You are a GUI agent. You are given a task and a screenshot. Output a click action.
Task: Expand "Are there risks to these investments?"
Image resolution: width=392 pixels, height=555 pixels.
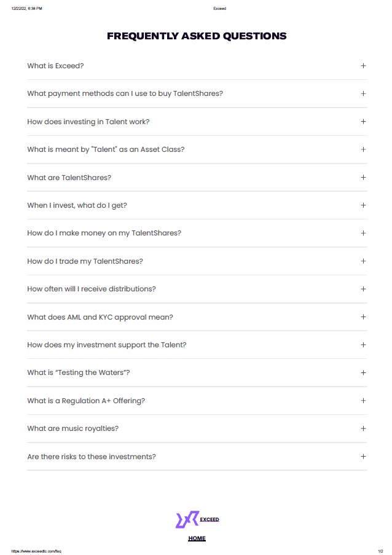[91, 457]
